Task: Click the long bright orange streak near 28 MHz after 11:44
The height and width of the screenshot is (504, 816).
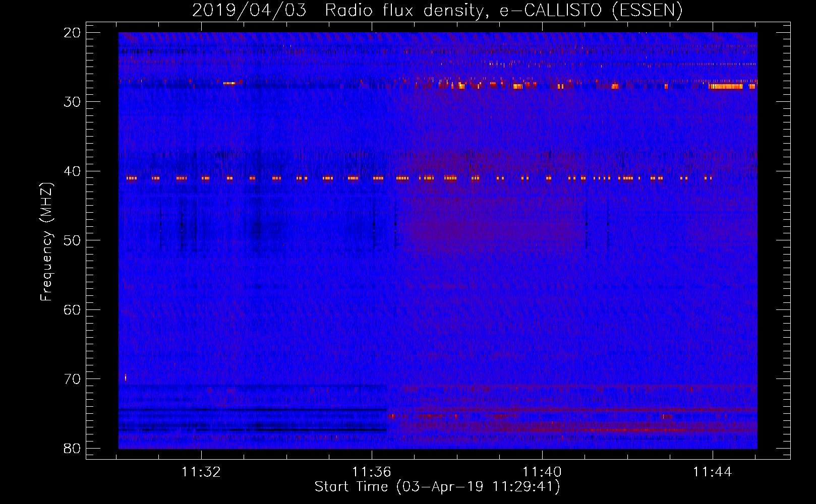Action: pyautogui.click(x=726, y=87)
